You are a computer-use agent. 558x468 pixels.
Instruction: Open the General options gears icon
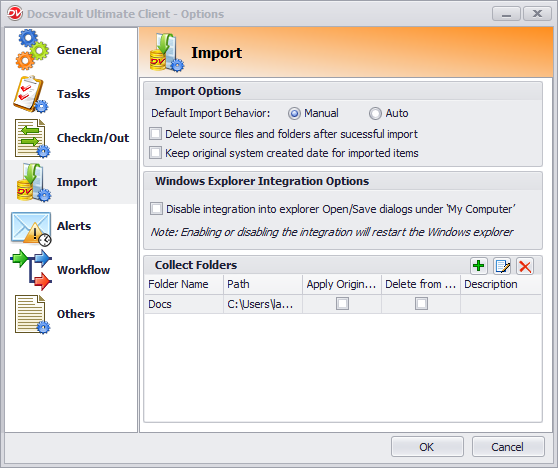tap(32, 50)
